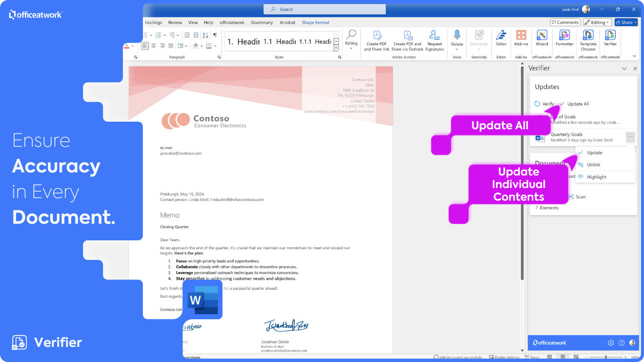Click the Verify button in Updates
This screenshot has width=644, height=362.
click(544, 104)
